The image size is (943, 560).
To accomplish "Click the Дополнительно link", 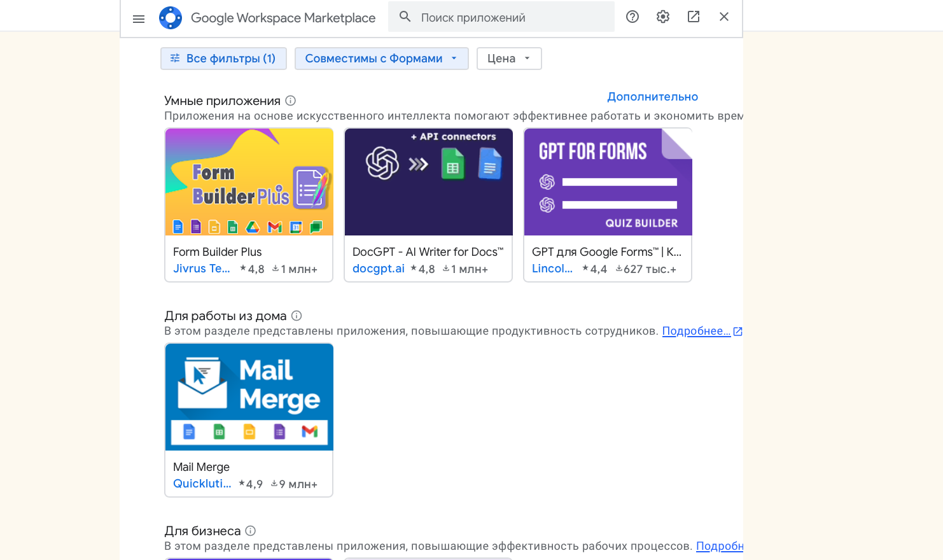I will (652, 97).
